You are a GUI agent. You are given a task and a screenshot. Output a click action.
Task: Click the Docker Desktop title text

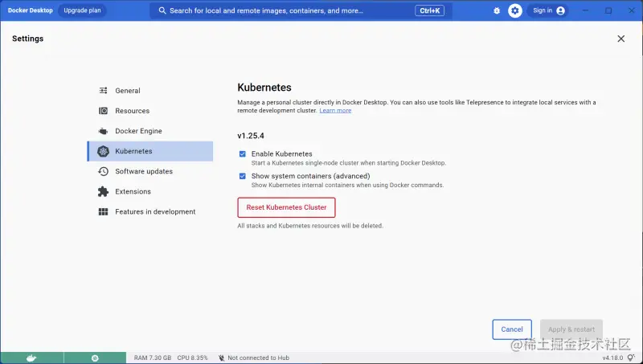(31, 10)
